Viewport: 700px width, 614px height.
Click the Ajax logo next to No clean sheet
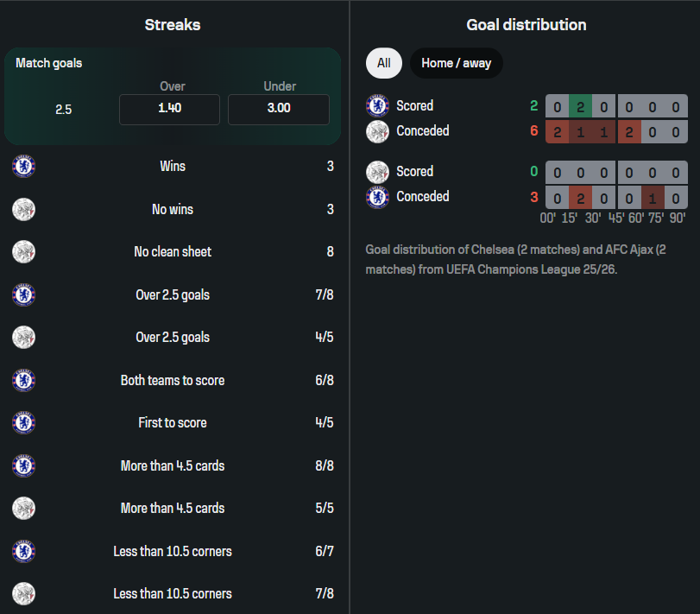click(24, 251)
